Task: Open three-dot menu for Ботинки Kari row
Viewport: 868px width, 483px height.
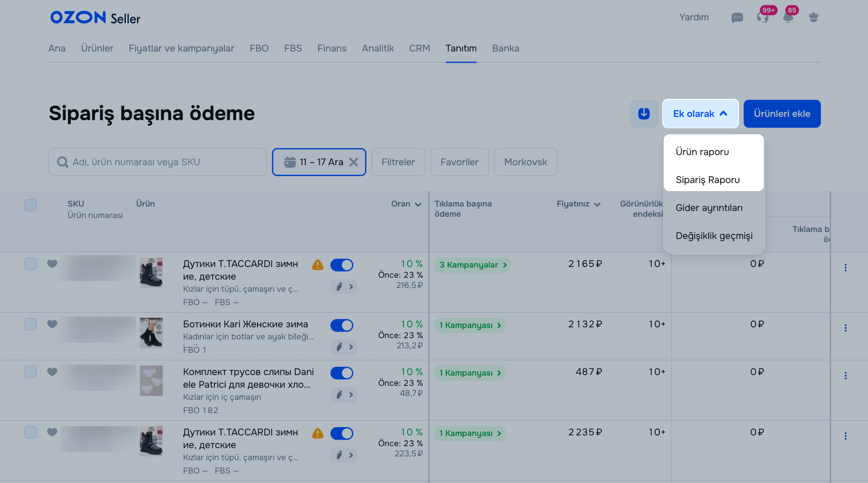Action: tap(845, 328)
